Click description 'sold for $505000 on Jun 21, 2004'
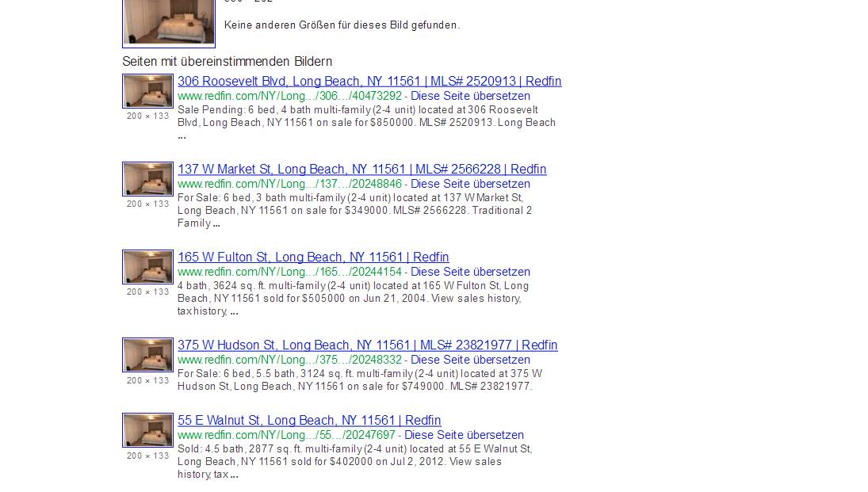Screen dimensions: 868x492 coord(354,299)
